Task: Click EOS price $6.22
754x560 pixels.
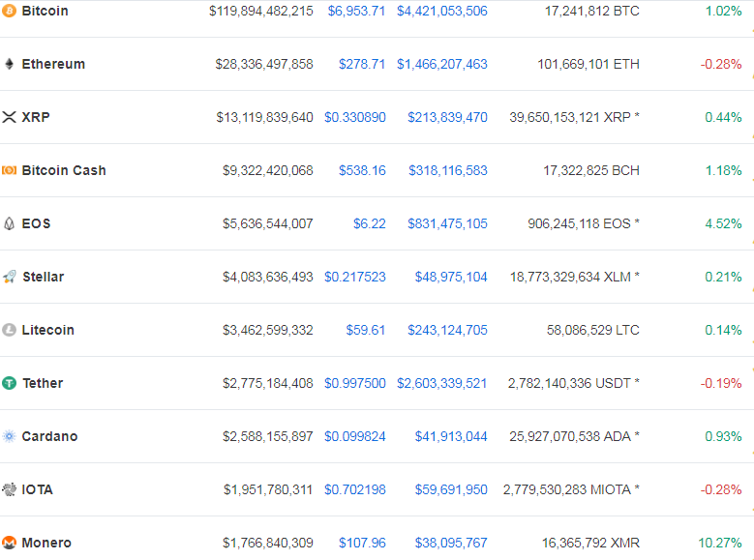Action: 370,223
